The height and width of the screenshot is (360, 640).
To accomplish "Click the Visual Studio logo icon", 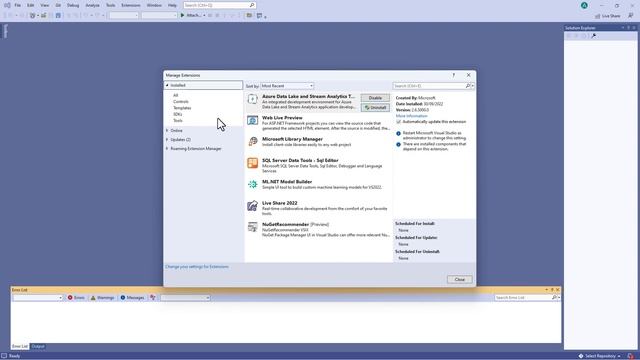I will (7, 5).
